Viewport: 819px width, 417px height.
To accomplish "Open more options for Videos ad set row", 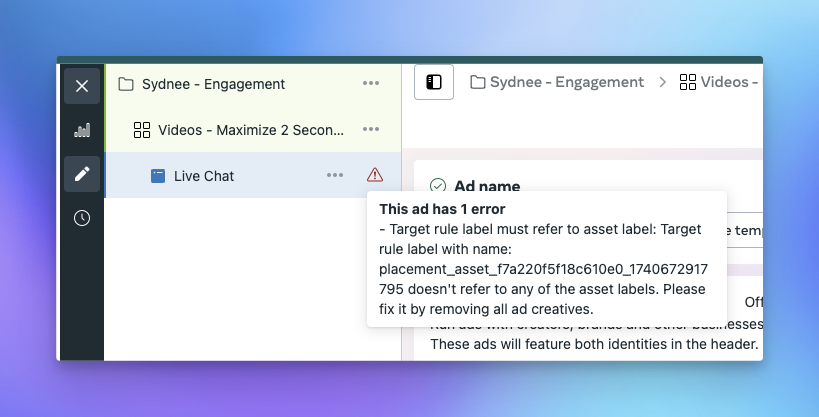I will tap(371, 129).
